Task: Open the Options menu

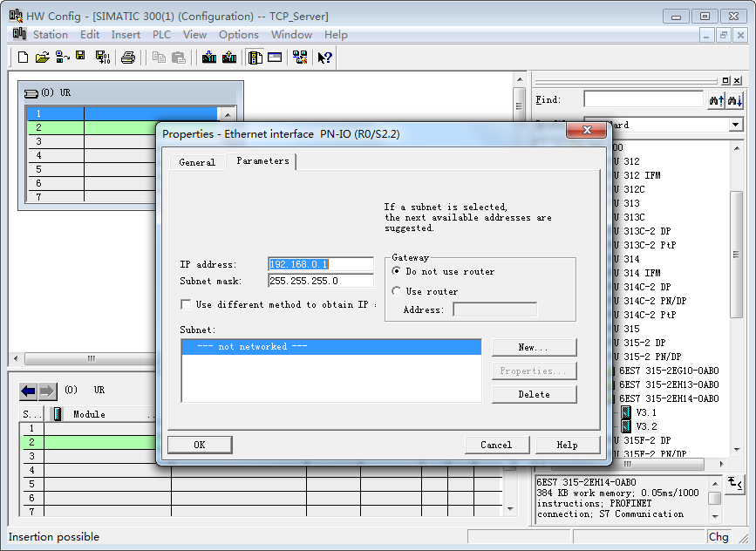Action: (x=238, y=35)
